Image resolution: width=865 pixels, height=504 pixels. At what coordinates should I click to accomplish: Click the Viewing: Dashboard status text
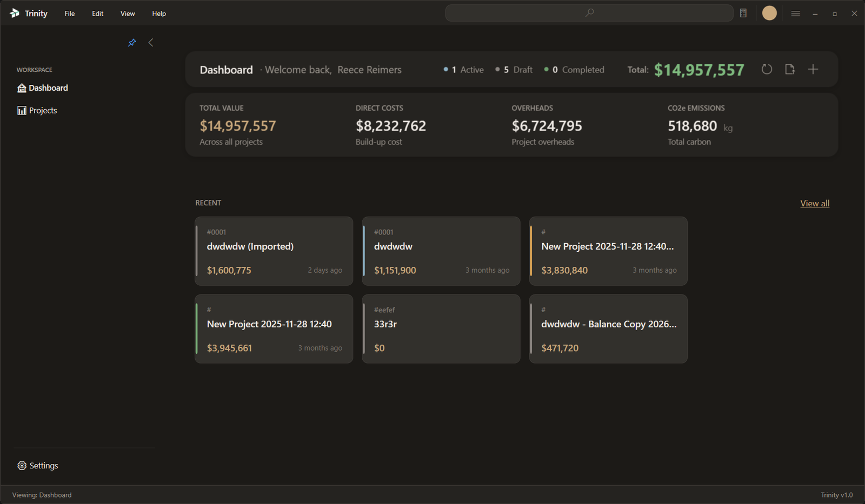(x=42, y=495)
